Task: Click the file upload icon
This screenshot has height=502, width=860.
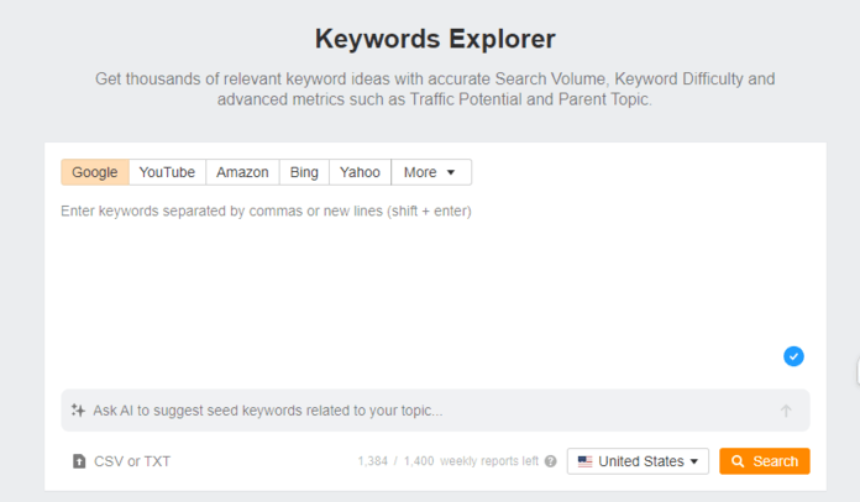Action: 79,461
